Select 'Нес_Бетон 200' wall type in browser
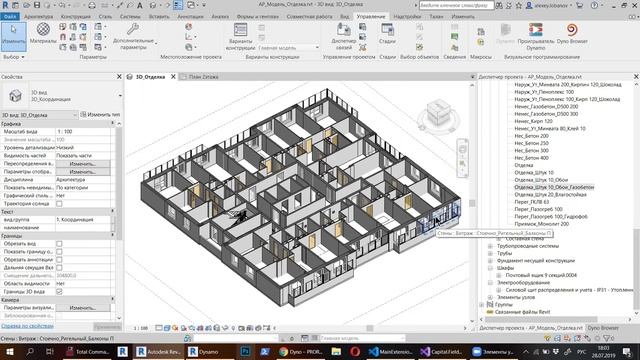This screenshot has height=360, width=640. coord(531,136)
